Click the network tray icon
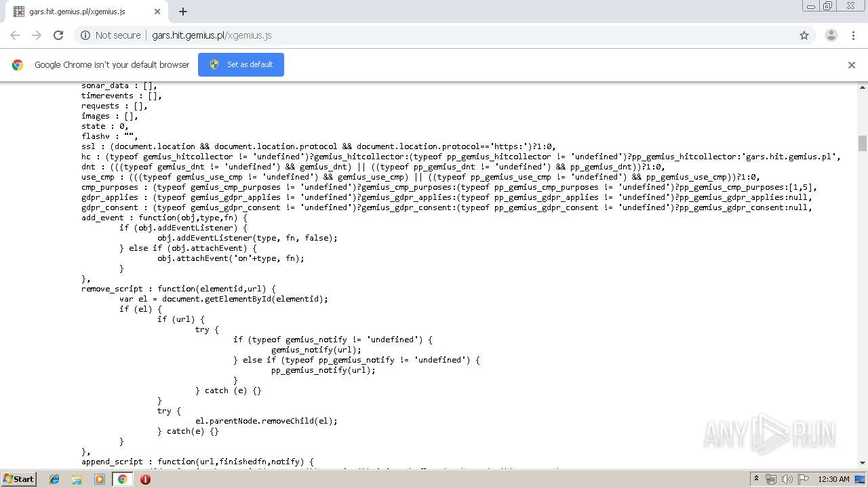868x488 pixels. (x=771, y=479)
